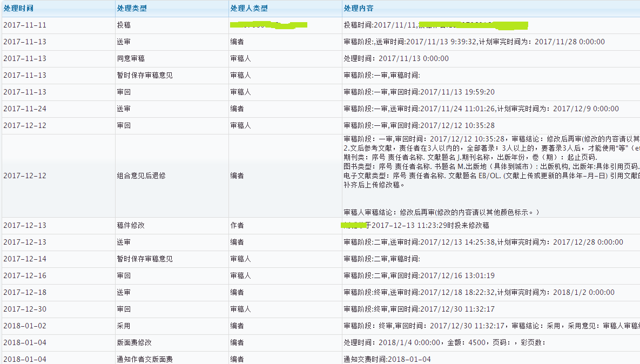Screen dimensions: 640x364
Task: Click content with 送审时间 2017/12/13 14:25:38
Action: point(483,242)
